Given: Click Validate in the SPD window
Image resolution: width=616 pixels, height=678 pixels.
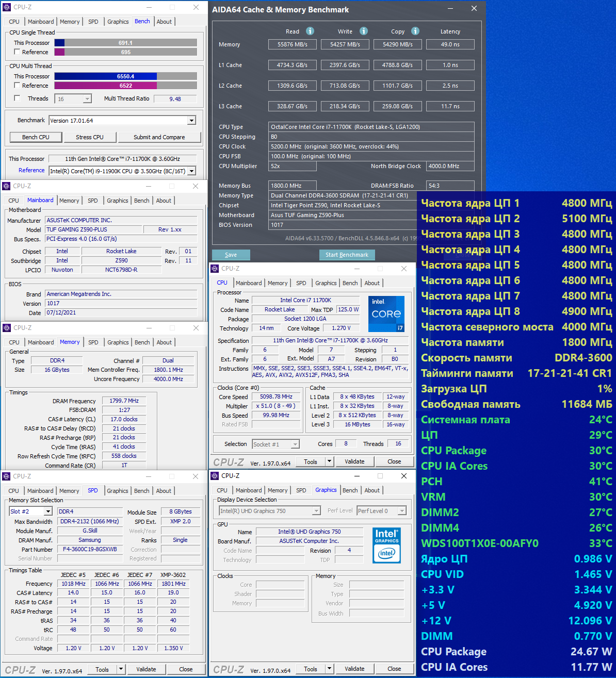Looking at the screenshot, I should [x=146, y=669].
